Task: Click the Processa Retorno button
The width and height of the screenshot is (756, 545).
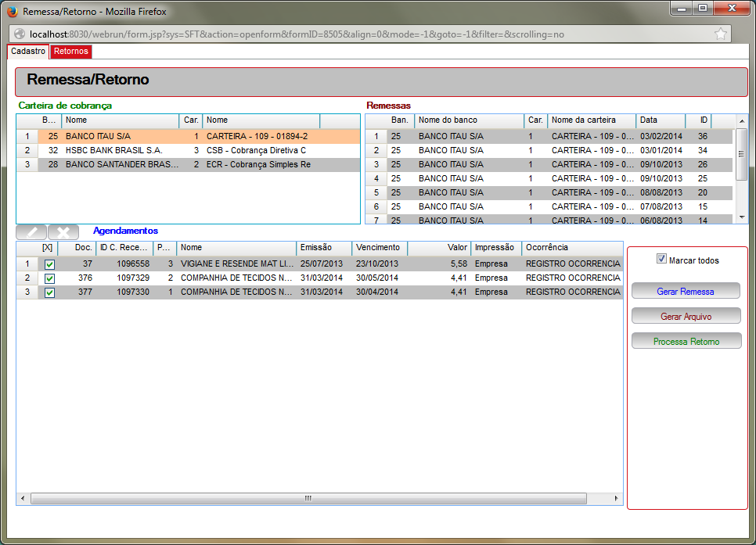Action: point(686,341)
